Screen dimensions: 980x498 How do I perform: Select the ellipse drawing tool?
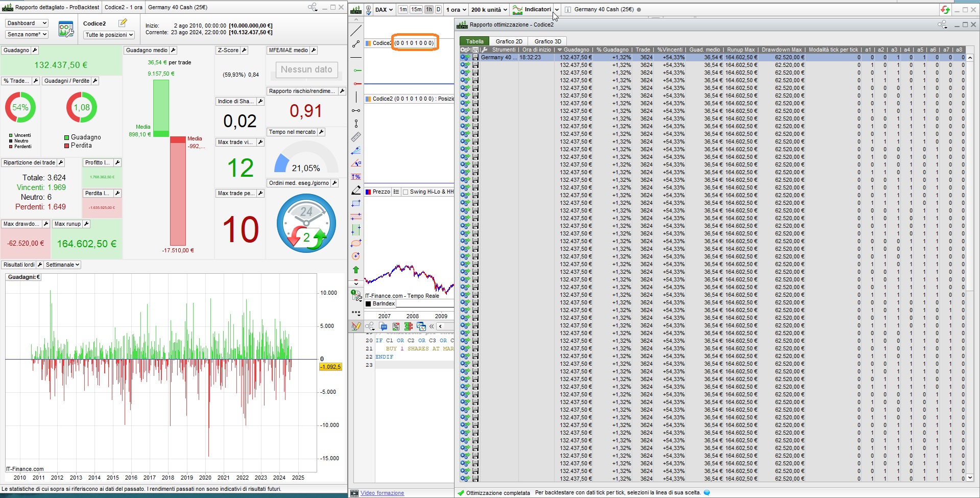coord(356,244)
